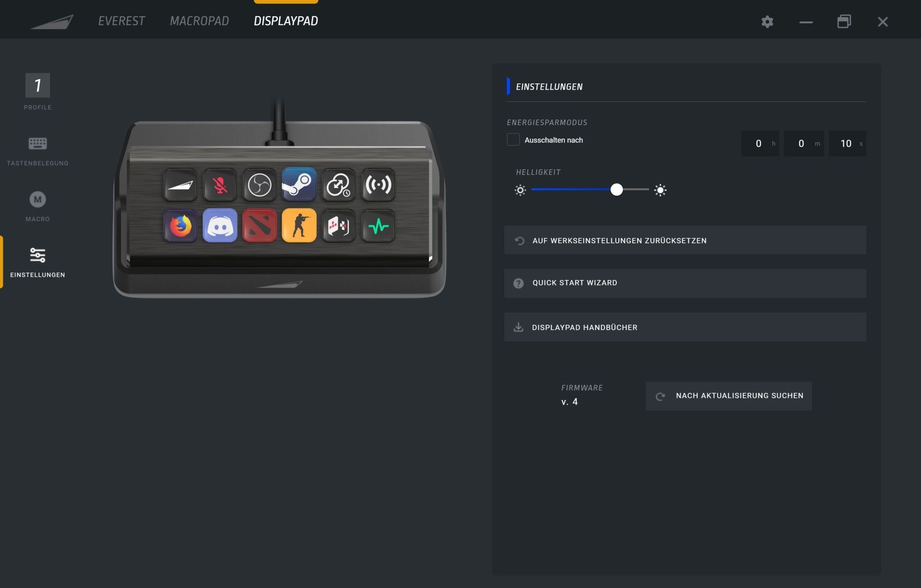Image resolution: width=921 pixels, height=588 pixels.
Task: Click the dice and gamepad key icon
Action: point(339,225)
